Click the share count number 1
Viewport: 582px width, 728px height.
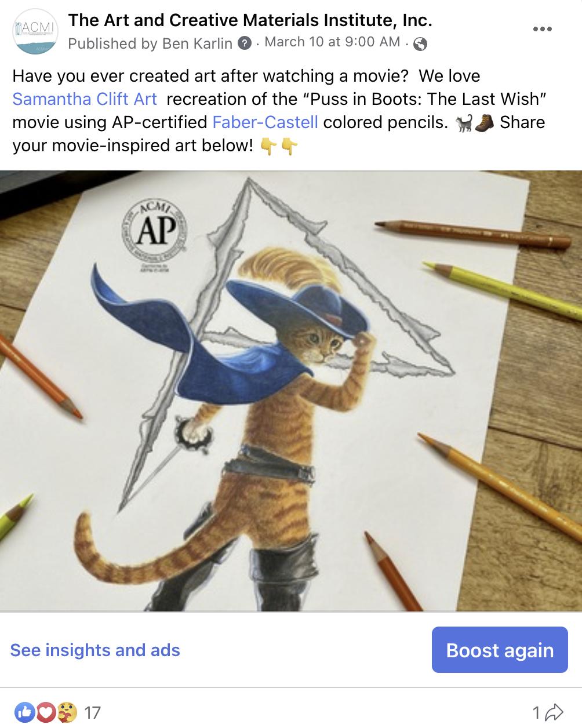[537, 712]
